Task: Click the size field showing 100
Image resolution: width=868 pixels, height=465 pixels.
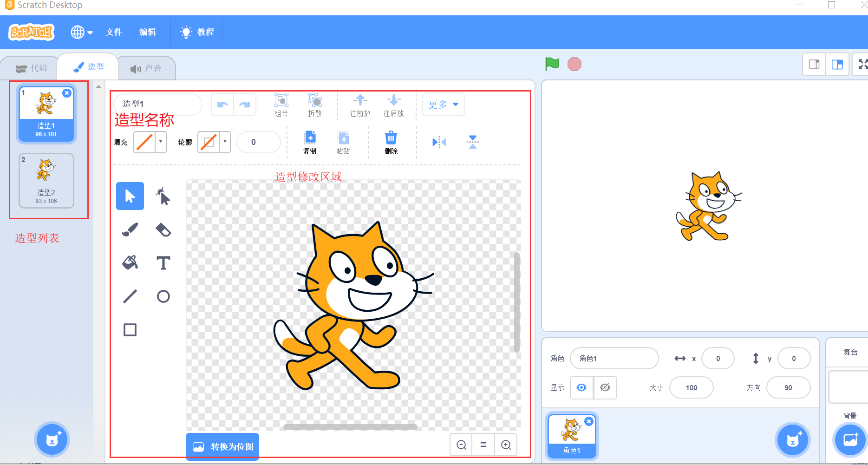Action: 692,387
